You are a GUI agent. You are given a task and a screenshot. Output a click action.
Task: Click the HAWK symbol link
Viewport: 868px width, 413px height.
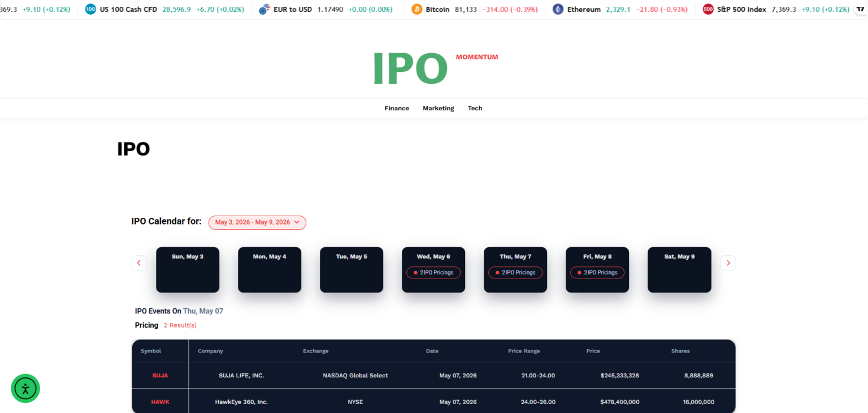160,402
